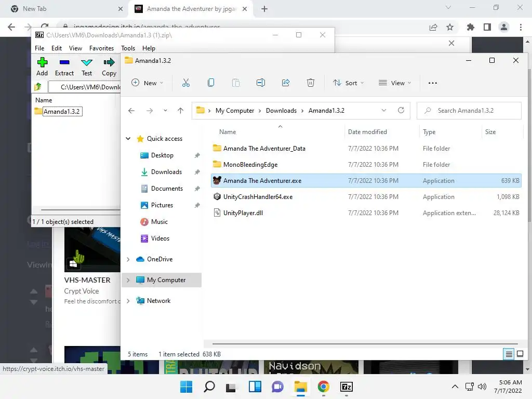This screenshot has width=532, height=399.
Task: Click the Rename icon in Explorer toolbar
Action: point(261,83)
